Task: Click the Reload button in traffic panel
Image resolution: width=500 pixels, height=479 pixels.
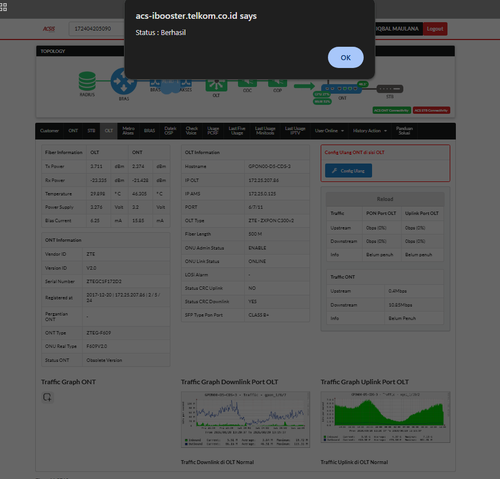Action: [385, 199]
